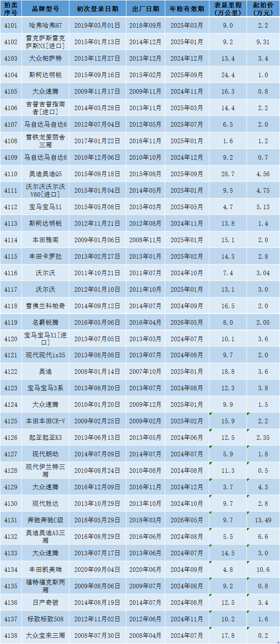Image resolution: width=280 pixels, height=644 pixels.
Task: Click date 2008年01月14日
Action: tap(97, 372)
